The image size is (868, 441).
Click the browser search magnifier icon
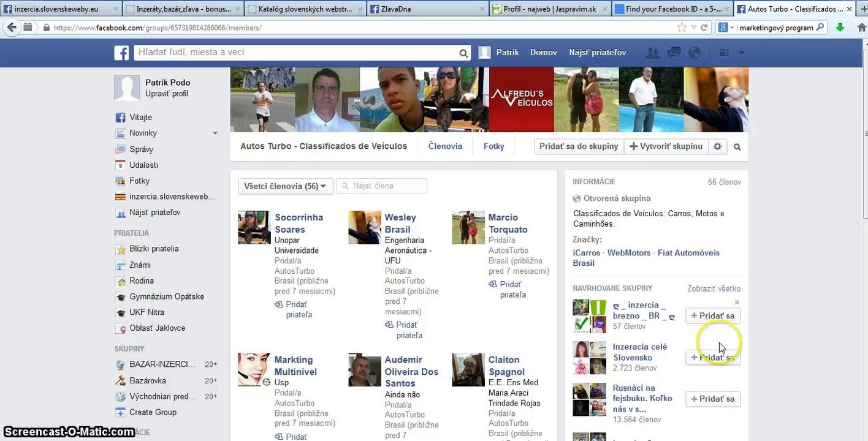[820, 28]
